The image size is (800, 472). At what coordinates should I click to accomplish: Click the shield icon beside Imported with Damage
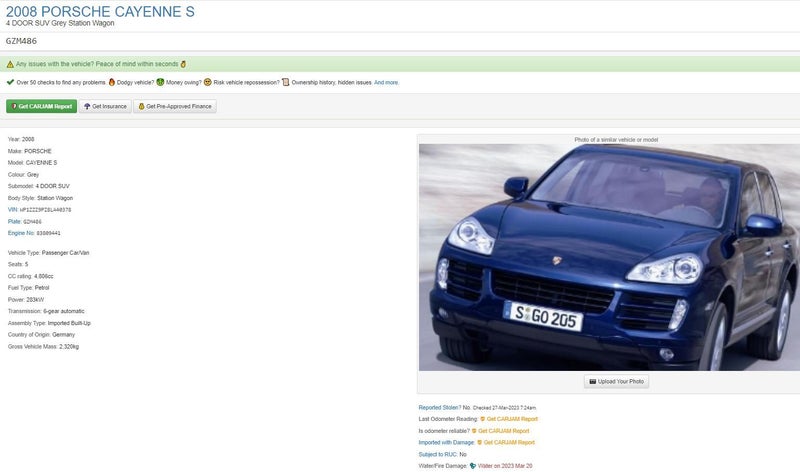pyautogui.click(x=480, y=442)
